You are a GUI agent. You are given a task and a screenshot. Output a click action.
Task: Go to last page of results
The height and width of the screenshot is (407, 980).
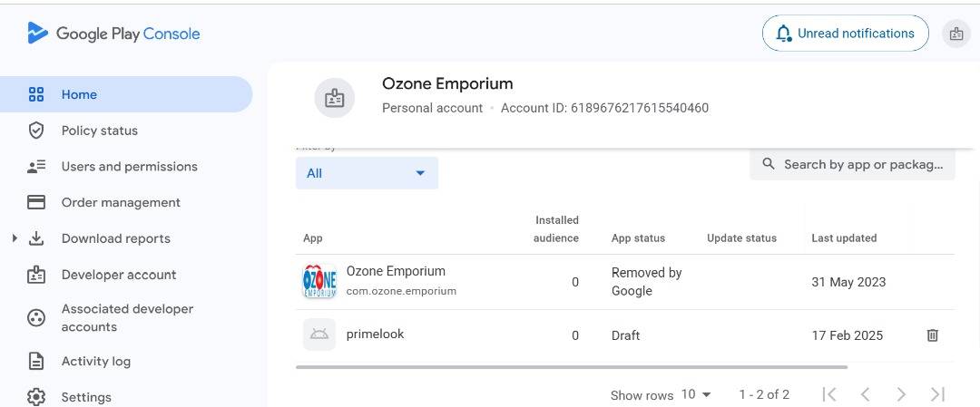click(936, 394)
